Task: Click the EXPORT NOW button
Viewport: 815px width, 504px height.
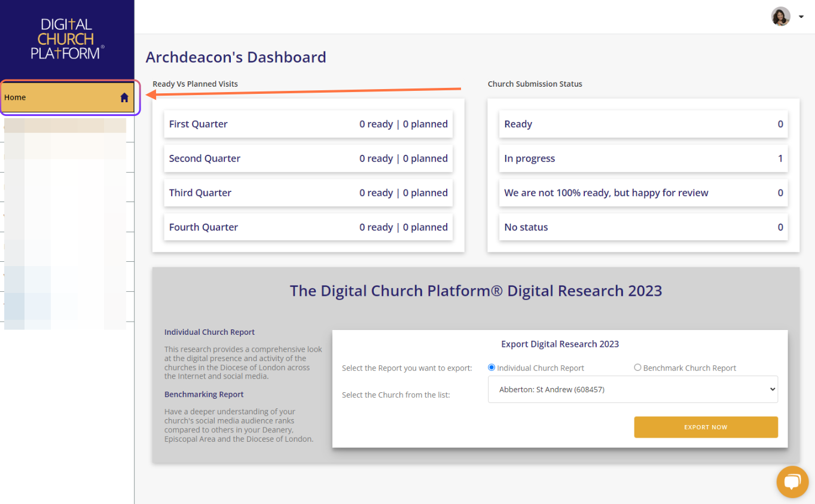Action: click(x=706, y=427)
